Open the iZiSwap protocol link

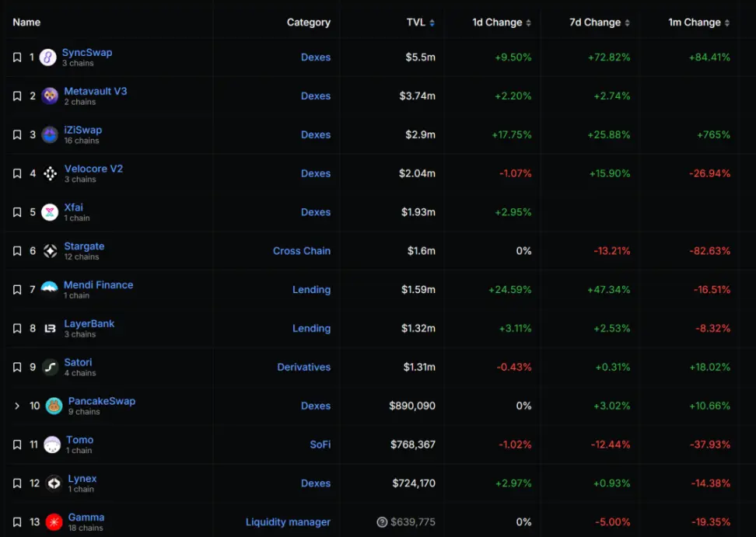[x=83, y=130]
